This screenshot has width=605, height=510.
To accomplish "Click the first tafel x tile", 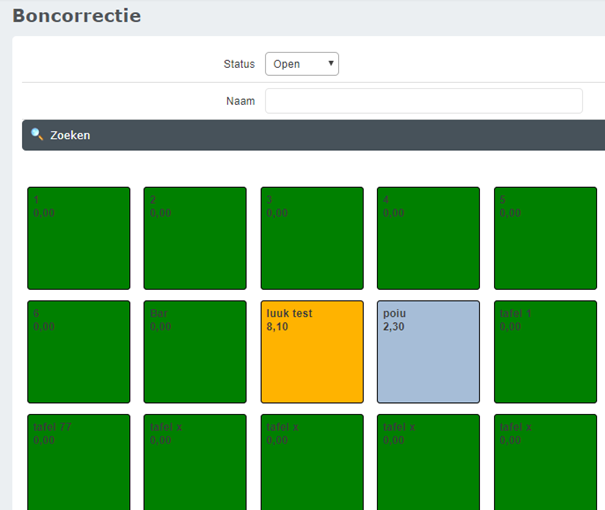I will tap(195, 462).
